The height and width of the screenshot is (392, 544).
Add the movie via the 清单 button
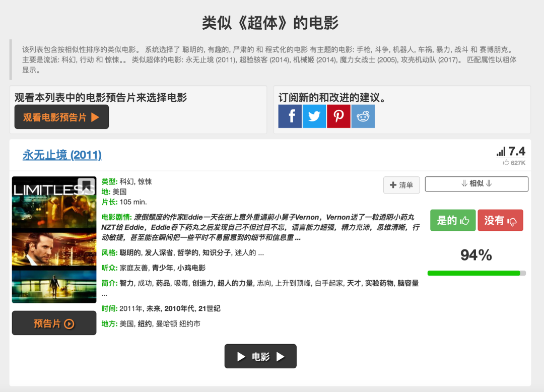point(401,185)
